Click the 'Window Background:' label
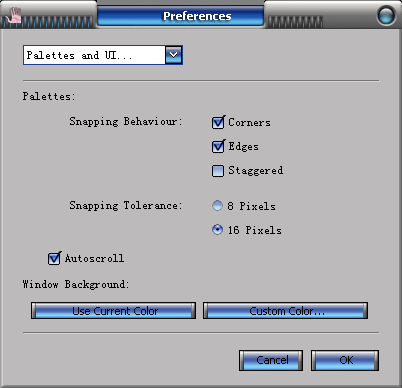The height and width of the screenshot is (388, 402). [76, 284]
